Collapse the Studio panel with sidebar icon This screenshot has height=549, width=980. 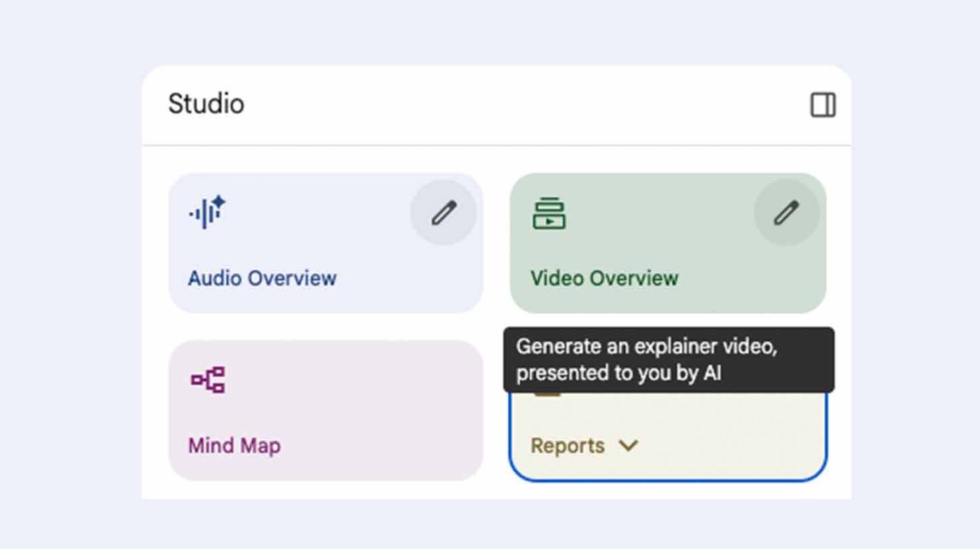tap(823, 106)
